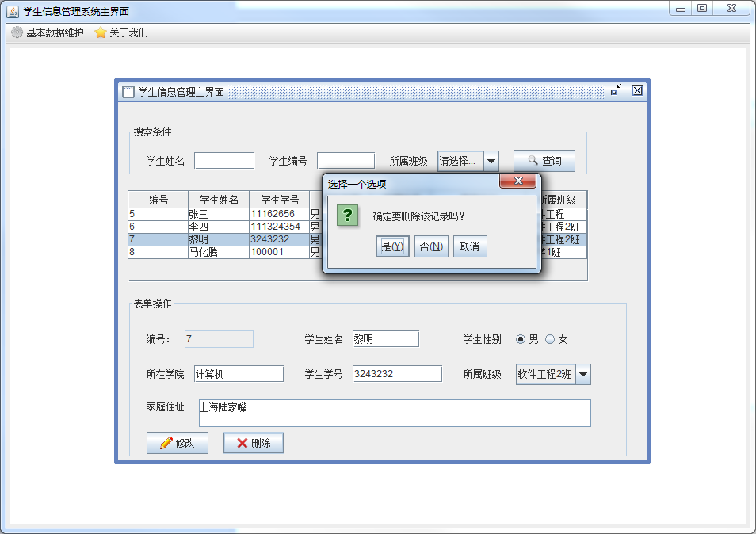Click the 学生姓名 table column header
Viewport: 756px width, 534px height.
click(x=219, y=200)
